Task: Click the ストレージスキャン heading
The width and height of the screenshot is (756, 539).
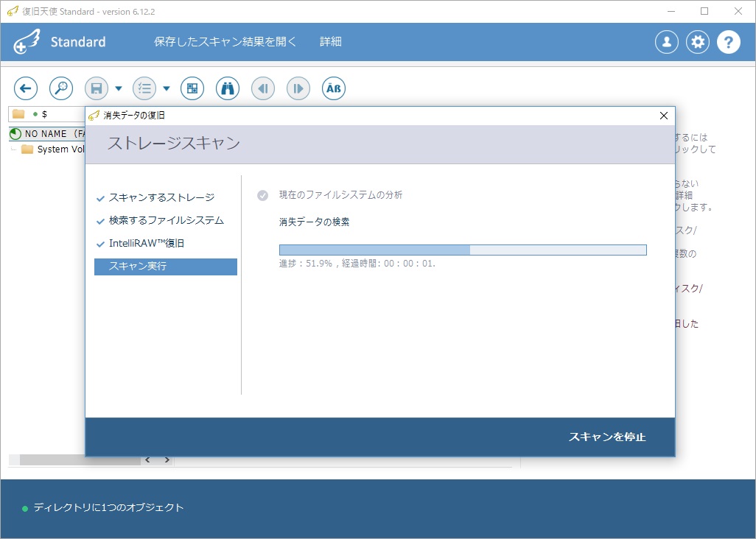Action: pyautogui.click(x=174, y=144)
